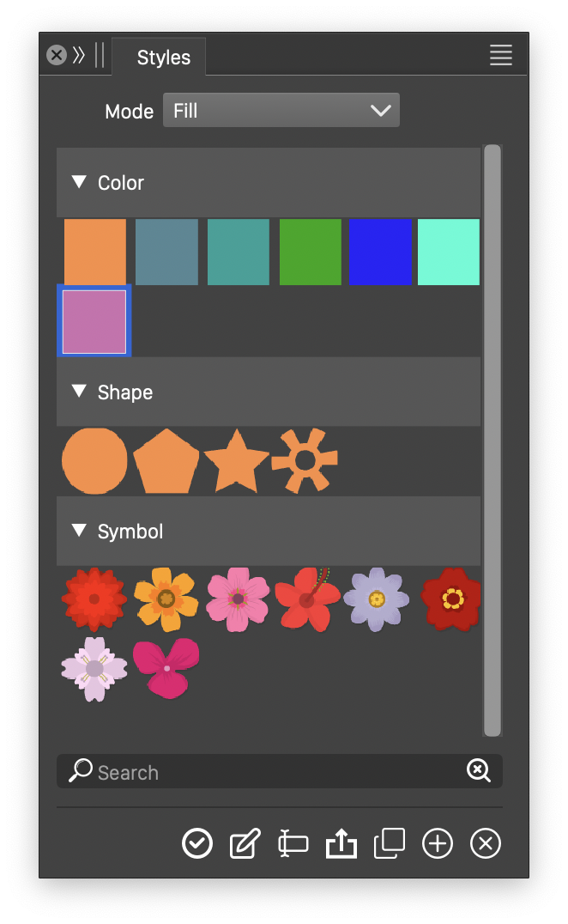Clear the search field with the X magnifier

coord(478,771)
